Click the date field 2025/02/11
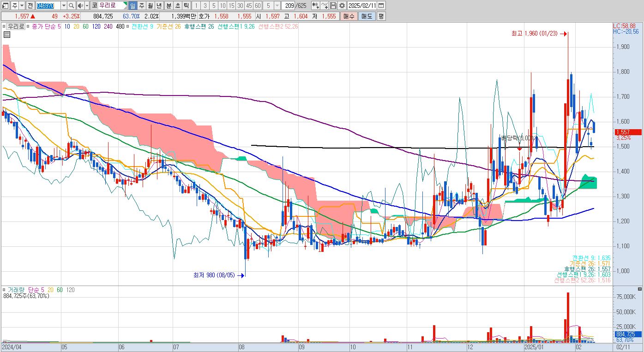 point(362,6)
